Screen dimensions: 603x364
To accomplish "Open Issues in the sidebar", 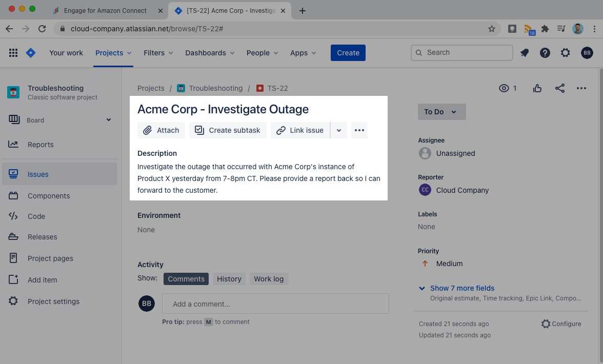I will pyautogui.click(x=59, y=174).
